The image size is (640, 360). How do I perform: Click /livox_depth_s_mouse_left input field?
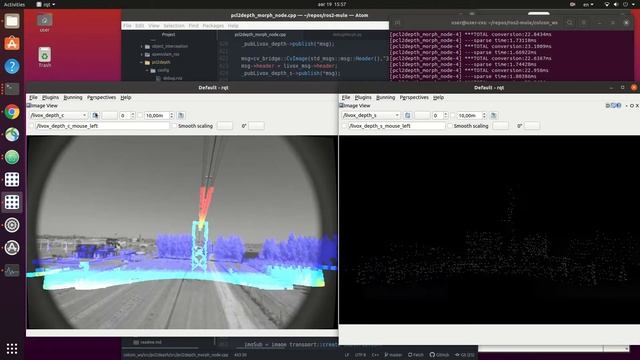click(x=396, y=126)
